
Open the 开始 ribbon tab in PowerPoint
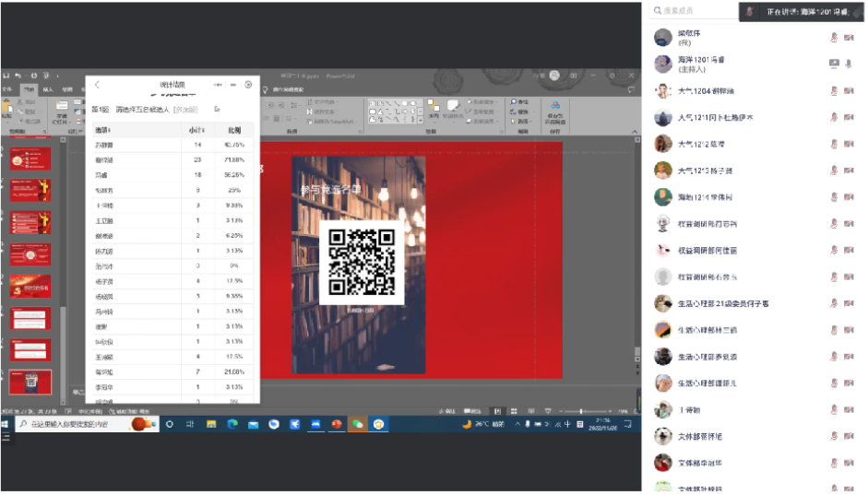(x=29, y=89)
